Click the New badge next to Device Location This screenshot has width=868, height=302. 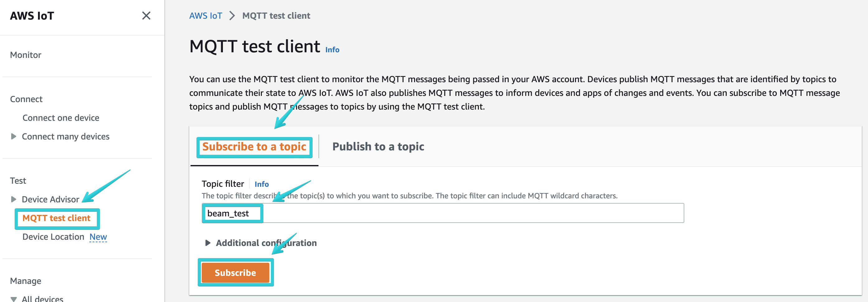tap(98, 237)
